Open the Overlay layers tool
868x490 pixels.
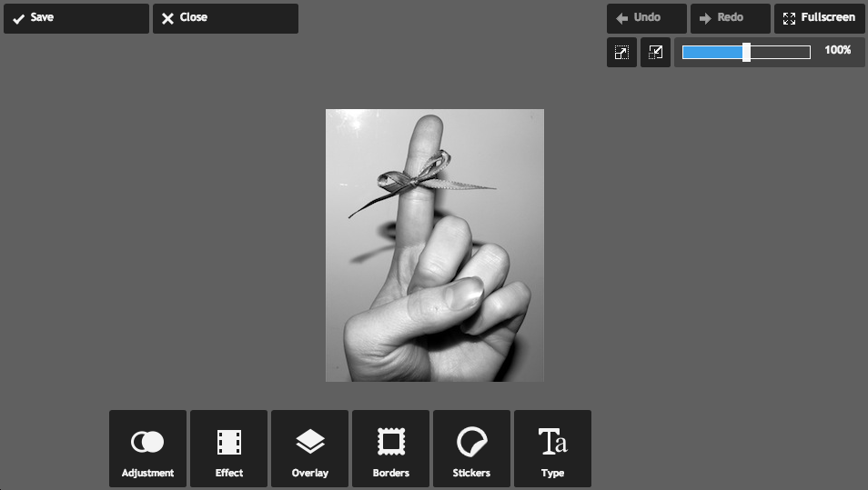tap(310, 448)
